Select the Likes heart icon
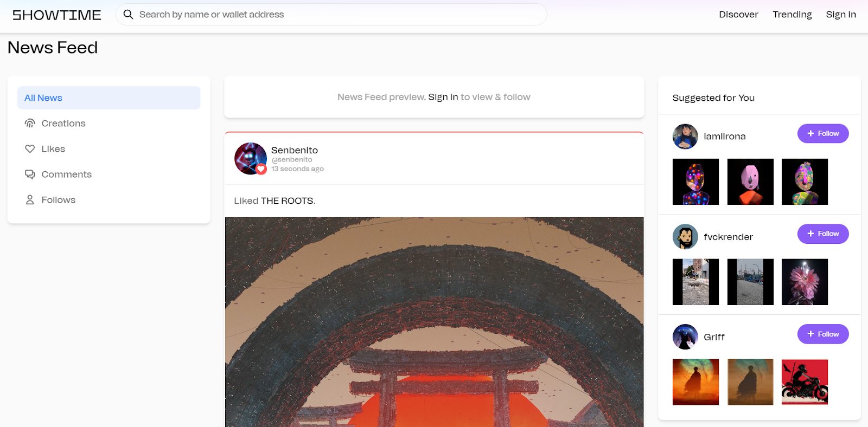This screenshot has width=868, height=427. tap(30, 149)
